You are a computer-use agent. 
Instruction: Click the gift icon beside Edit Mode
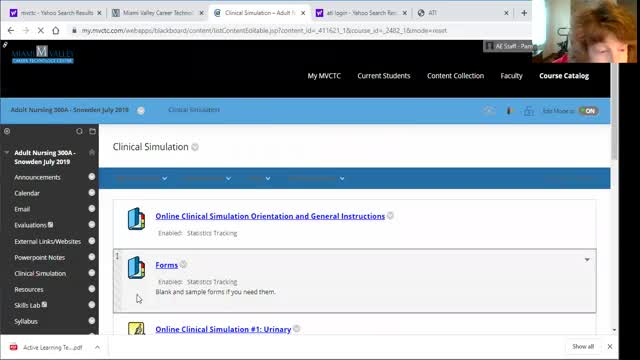click(x=529, y=111)
